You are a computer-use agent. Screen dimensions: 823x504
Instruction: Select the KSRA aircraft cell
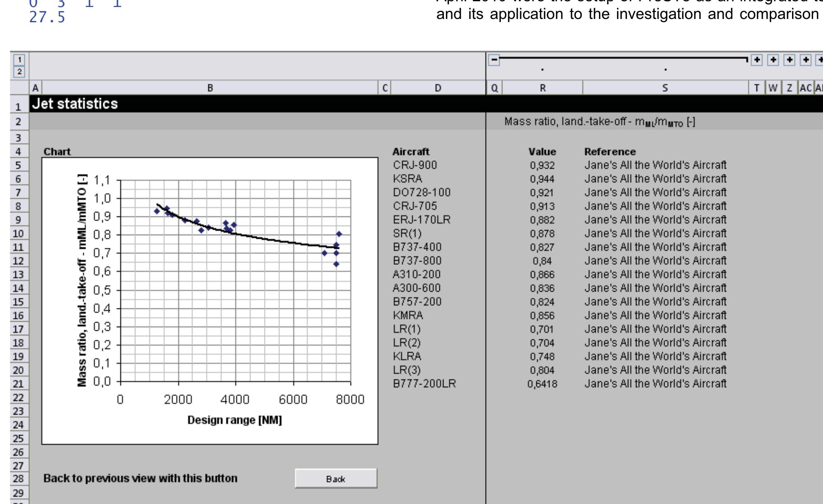point(408,179)
